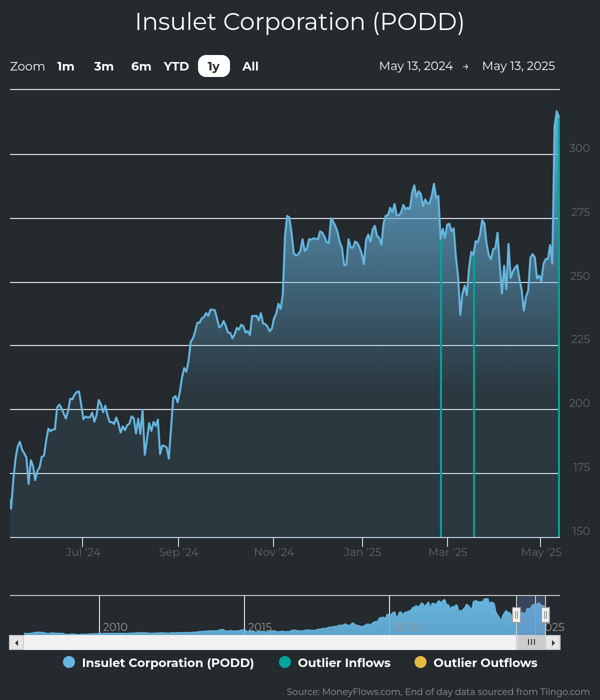Click the May 2025 outlier inflow line
Screen dimensions: 600x700
click(x=558, y=327)
